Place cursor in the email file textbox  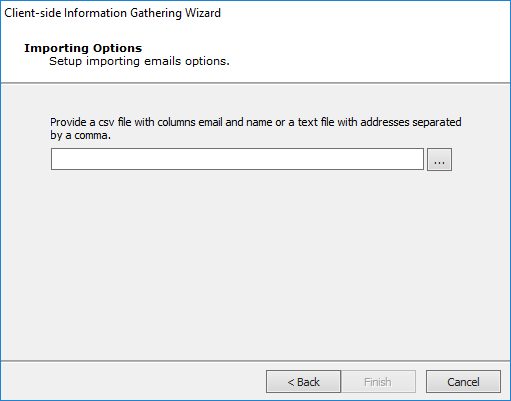(x=237, y=159)
